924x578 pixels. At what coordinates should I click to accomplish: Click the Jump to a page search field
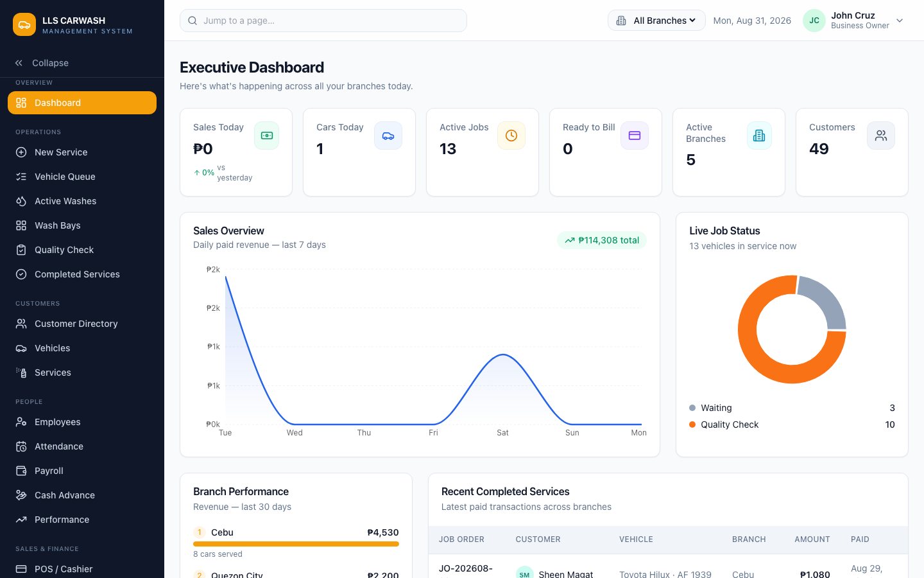click(323, 21)
